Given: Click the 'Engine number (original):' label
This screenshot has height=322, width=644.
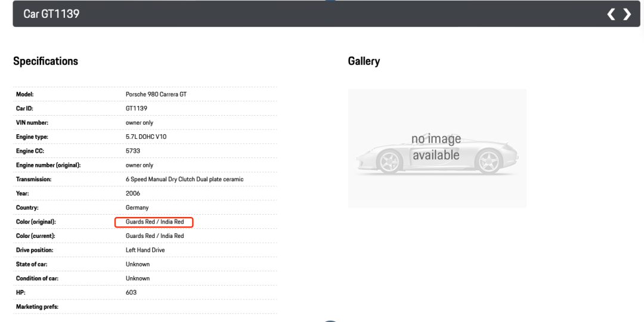Looking at the screenshot, I should 48,165.
